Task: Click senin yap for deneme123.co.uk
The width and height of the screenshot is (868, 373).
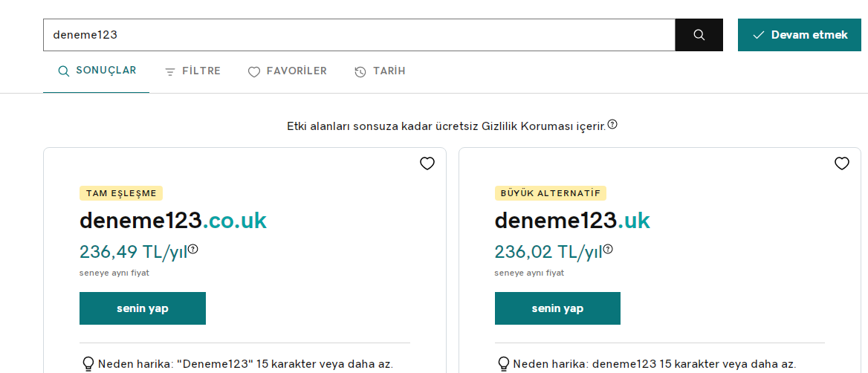Action: point(143,308)
